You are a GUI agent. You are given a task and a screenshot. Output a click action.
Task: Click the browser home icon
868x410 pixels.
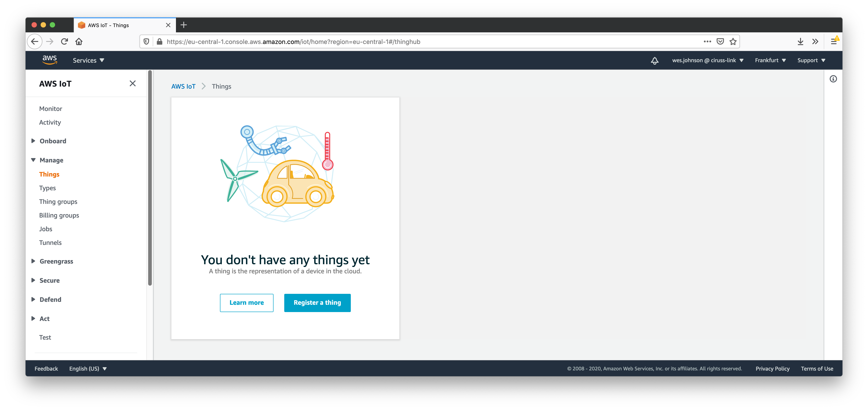(x=79, y=42)
